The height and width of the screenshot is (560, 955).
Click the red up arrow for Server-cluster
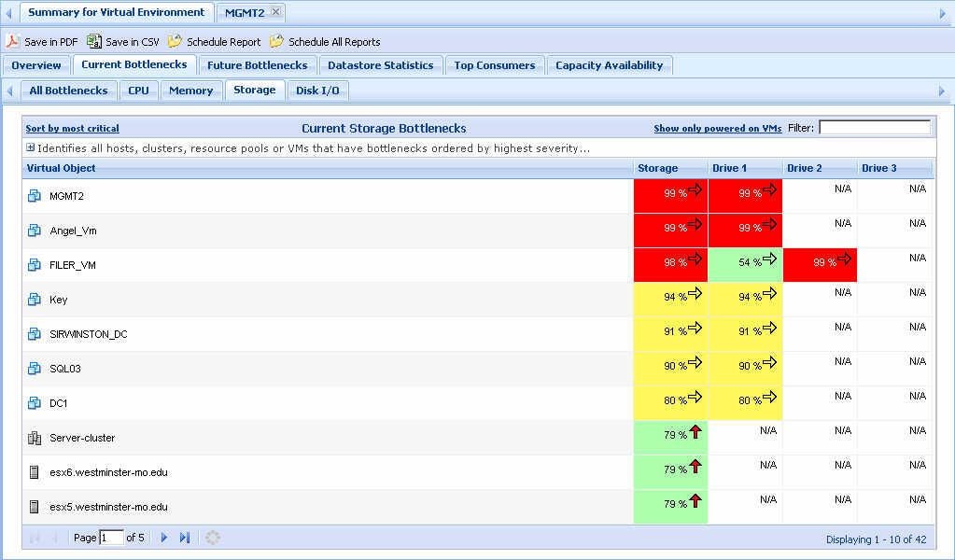point(695,431)
